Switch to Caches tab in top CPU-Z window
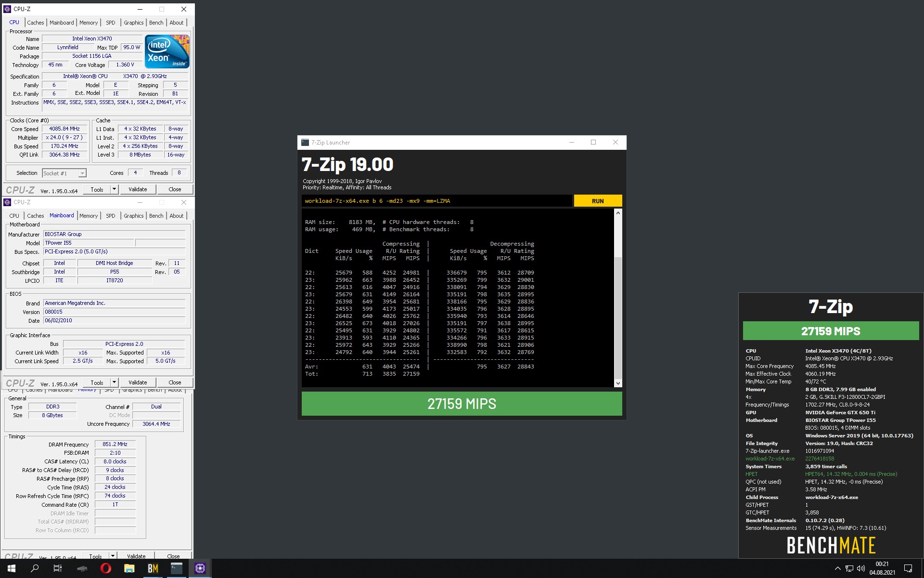924x578 pixels. click(35, 23)
